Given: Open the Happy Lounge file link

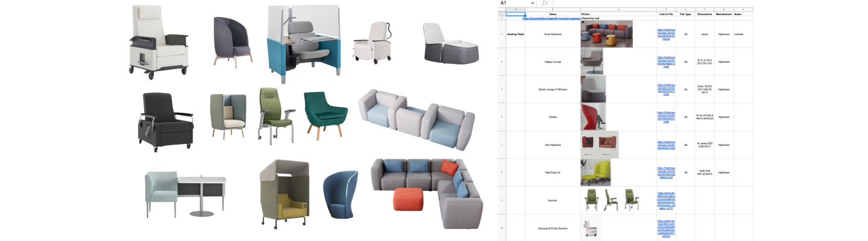Looking at the screenshot, I should [x=665, y=62].
